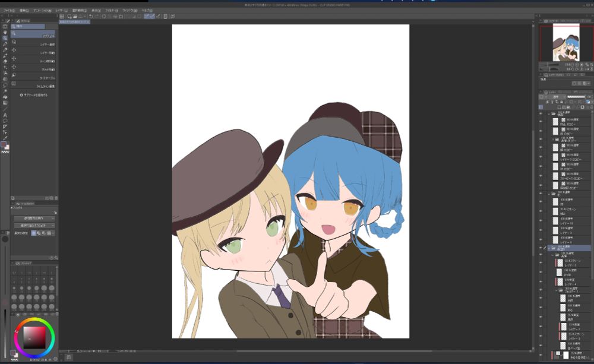This screenshot has width=594, height=364.
Task: Click the Open file icon in the command bar
Action: tap(75, 16)
